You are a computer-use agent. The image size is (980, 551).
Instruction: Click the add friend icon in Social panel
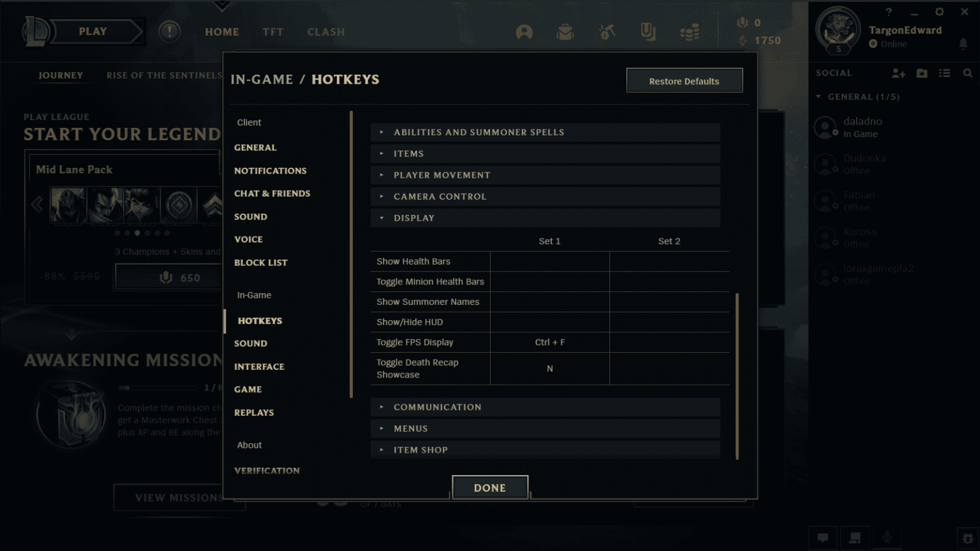coord(898,73)
